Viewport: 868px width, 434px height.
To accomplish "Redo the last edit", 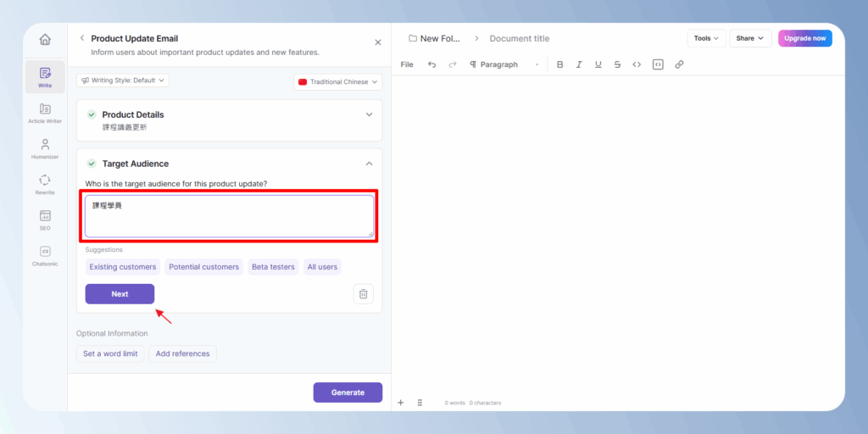I will click(453, 64).
